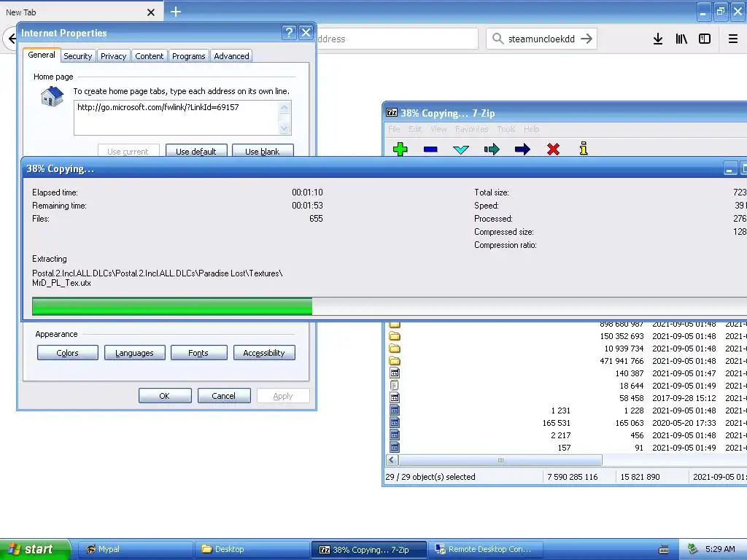Open the Accessibility button

(264, 353)
